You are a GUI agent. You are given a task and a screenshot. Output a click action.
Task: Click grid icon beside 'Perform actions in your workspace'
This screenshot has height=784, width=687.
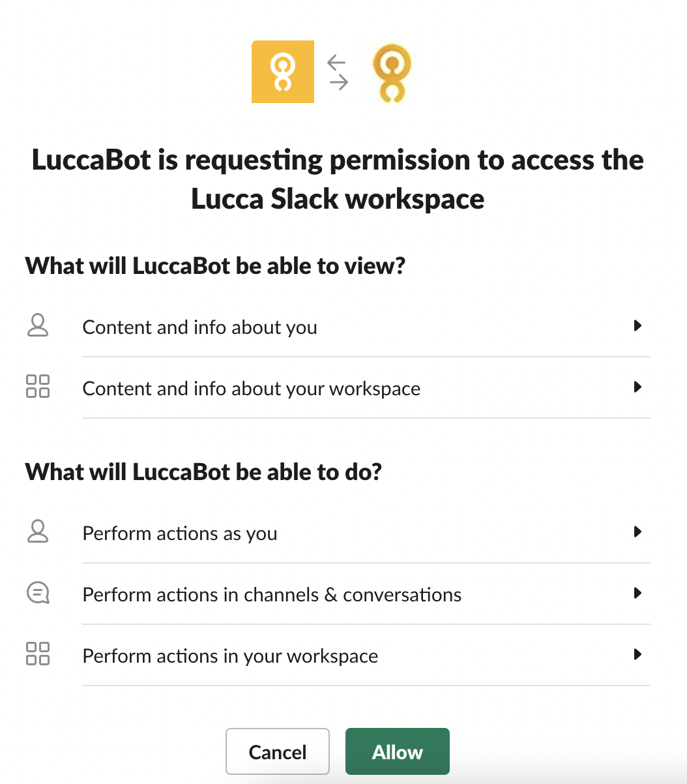coord(38,654)
